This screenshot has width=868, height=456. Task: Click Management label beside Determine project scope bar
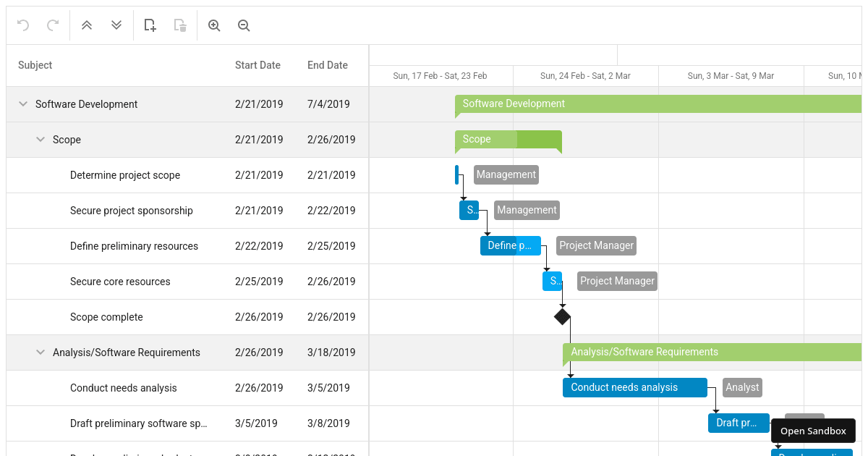506,174
